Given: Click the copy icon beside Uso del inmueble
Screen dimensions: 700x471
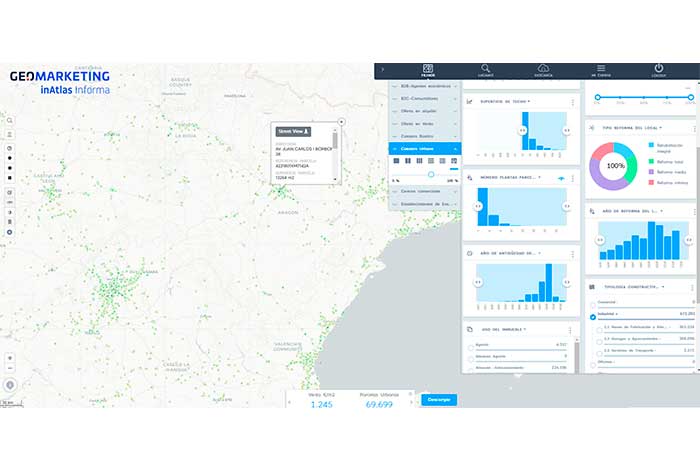Looking at the screenshot, I should coord(470,329).
